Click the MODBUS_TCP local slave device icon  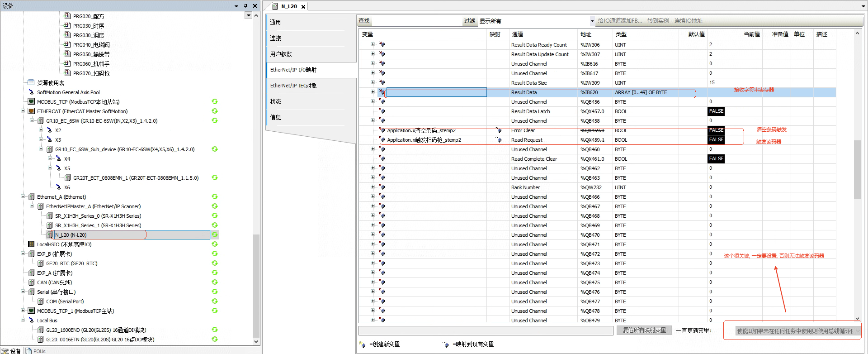coord(31,101)
